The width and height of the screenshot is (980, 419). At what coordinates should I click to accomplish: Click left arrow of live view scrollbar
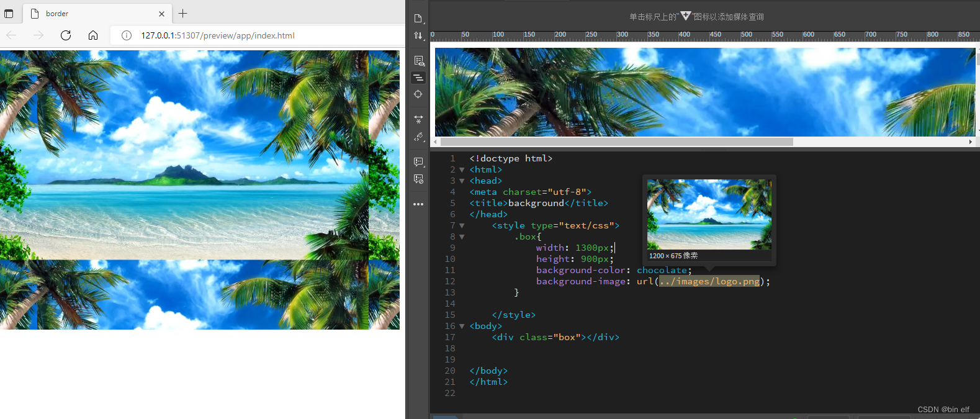point(436,142)
